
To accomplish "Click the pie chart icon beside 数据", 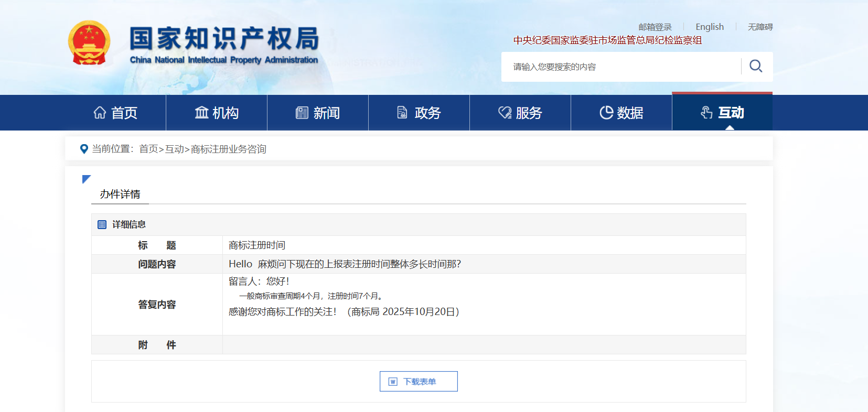I will pos(606,113).
